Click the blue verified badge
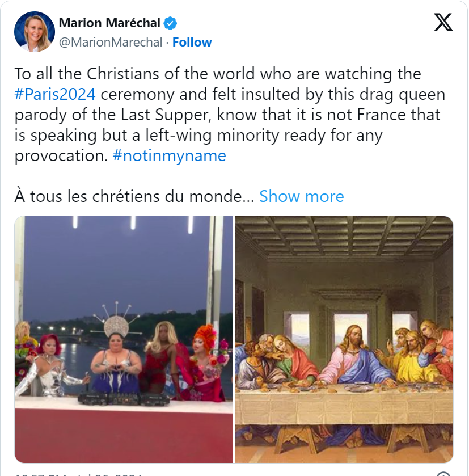 tap(170, 23)
